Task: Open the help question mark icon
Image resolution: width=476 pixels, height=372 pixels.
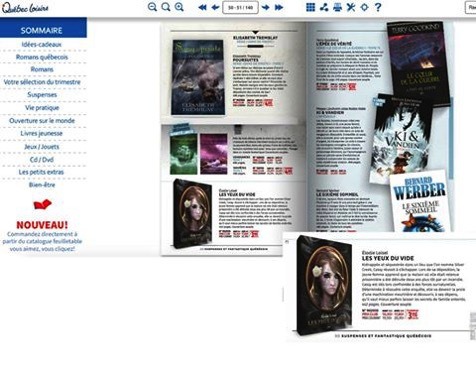Action: click(378, 7)
